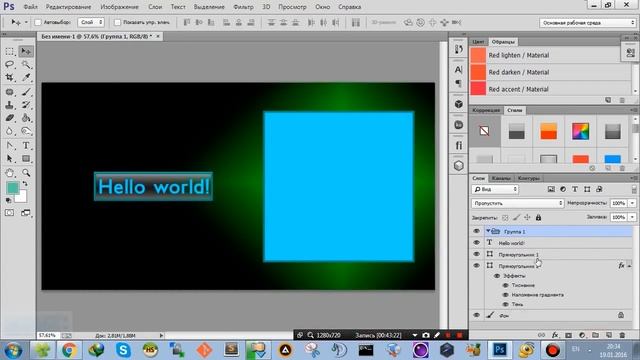
Task: Select the Move tool
Action: coord(26,51)
